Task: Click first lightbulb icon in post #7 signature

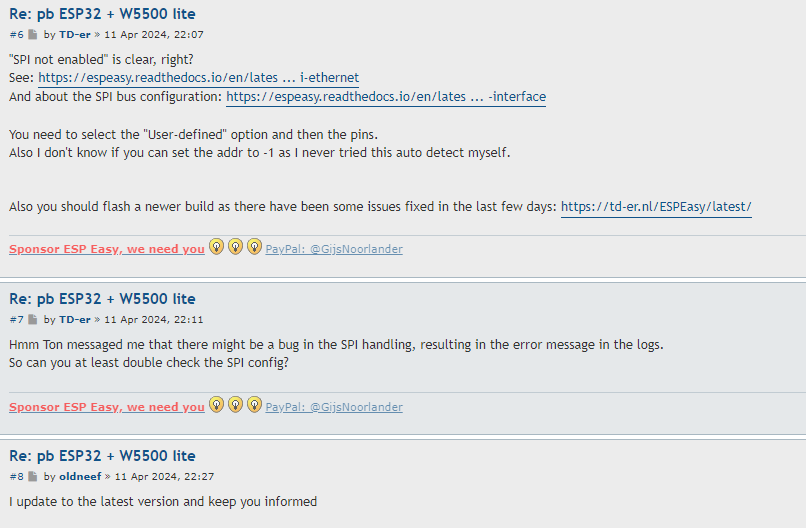Action: (x=216, y=405)
